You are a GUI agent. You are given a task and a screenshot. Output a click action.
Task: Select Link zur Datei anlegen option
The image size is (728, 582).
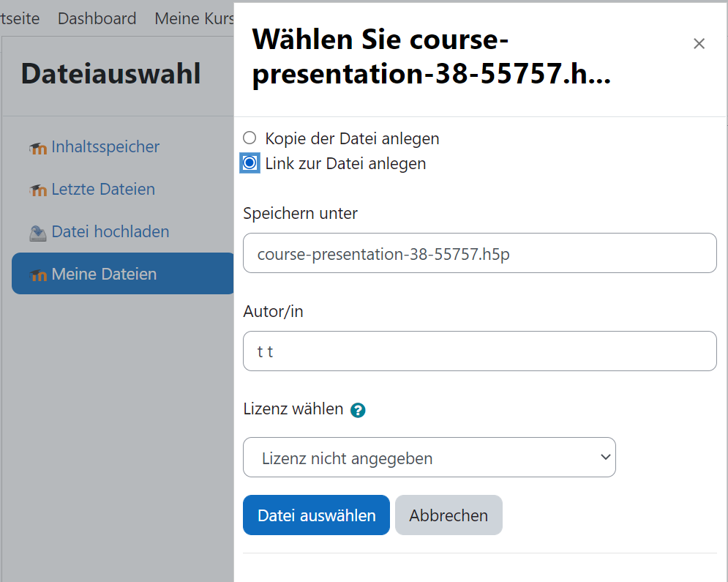pyautogui.click(x=249, y=163)
